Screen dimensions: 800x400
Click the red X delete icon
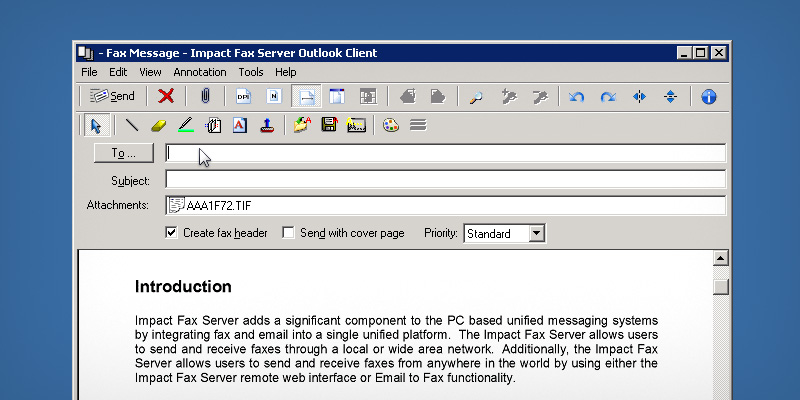tap(166, 96)
